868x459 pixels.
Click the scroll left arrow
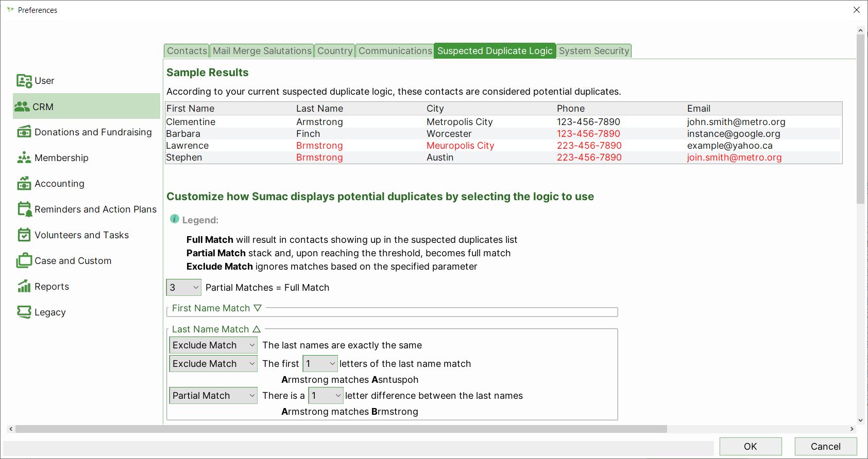(11, 429)
